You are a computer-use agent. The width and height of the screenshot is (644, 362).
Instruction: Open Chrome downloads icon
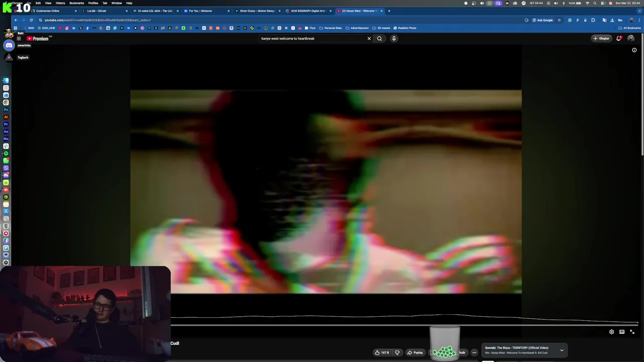[612, 20]
